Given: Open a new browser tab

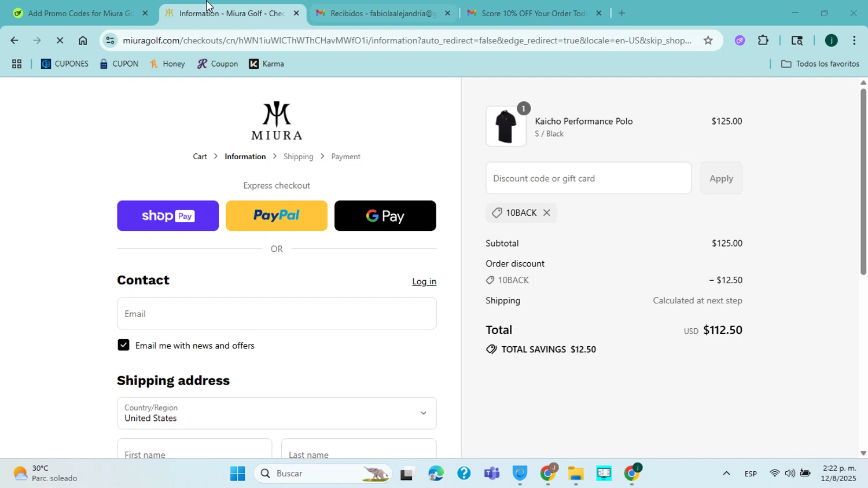Looking at the screenshot, I should 621,13.
